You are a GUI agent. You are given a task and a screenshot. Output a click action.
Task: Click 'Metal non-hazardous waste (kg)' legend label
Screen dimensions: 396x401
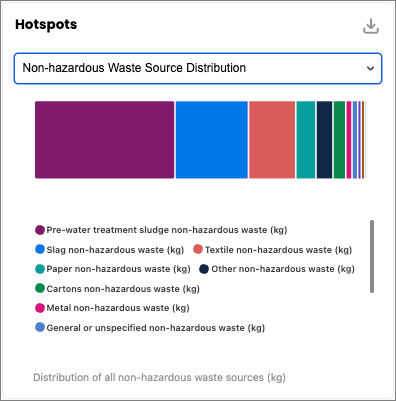[118, 308]
